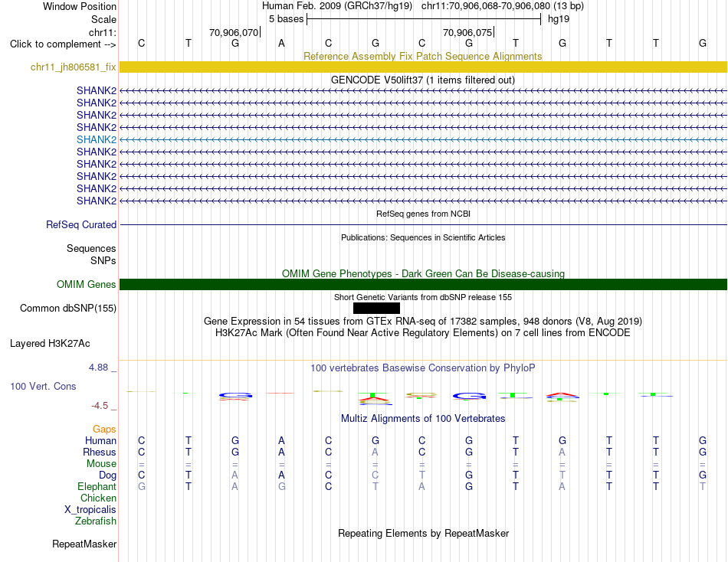The width and height of the screenshot is (728, 562).
Task: Click the Rhesus species row label
Action: click(100, 452)
